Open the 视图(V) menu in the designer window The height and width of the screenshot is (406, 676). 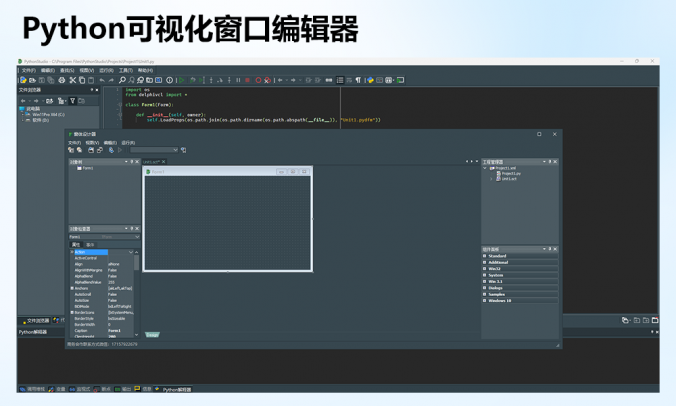coord(92,143)
